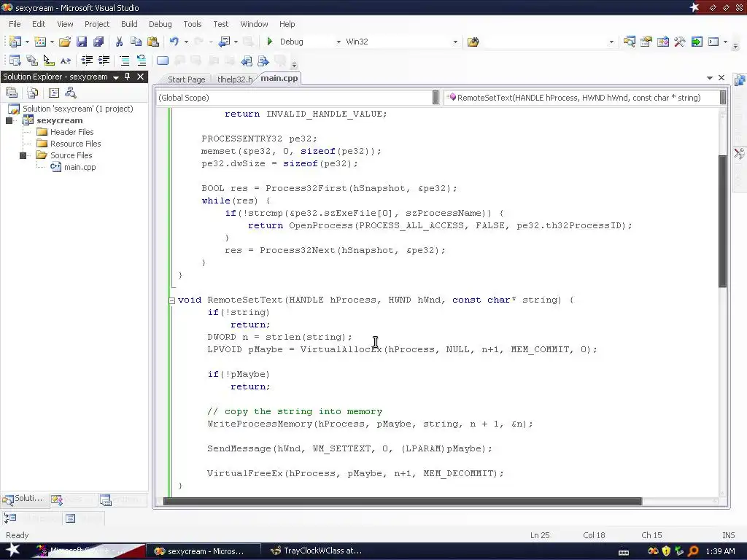Collapse the sexycream project node
The width and height of the screenshot is (747, 560).
(x=9, y=121)
